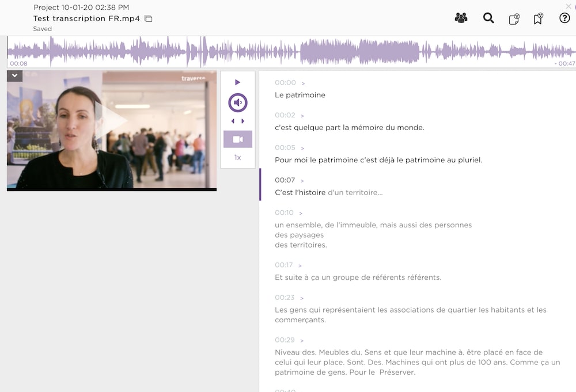Click the line 'des territoires.'
This screenshot has height=392, width=576.
[x=301, y=245]
